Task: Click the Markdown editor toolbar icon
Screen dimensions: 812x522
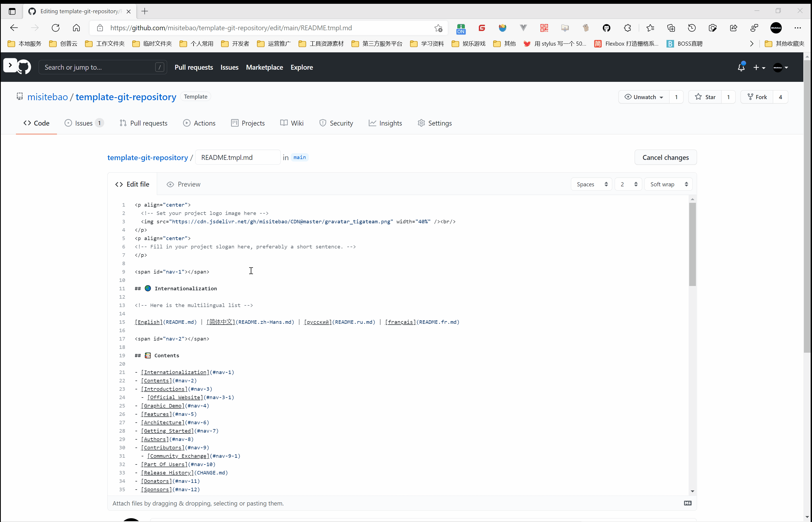Action: (688, 503)
